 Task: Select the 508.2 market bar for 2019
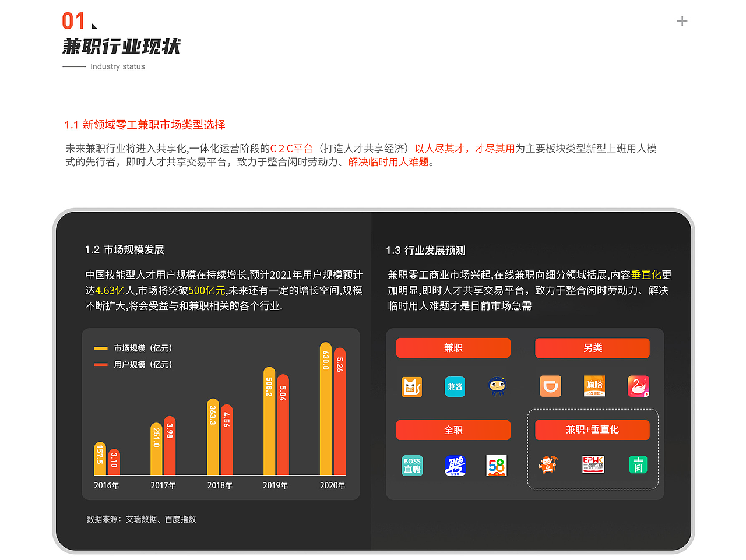click(x=269, y=421)
